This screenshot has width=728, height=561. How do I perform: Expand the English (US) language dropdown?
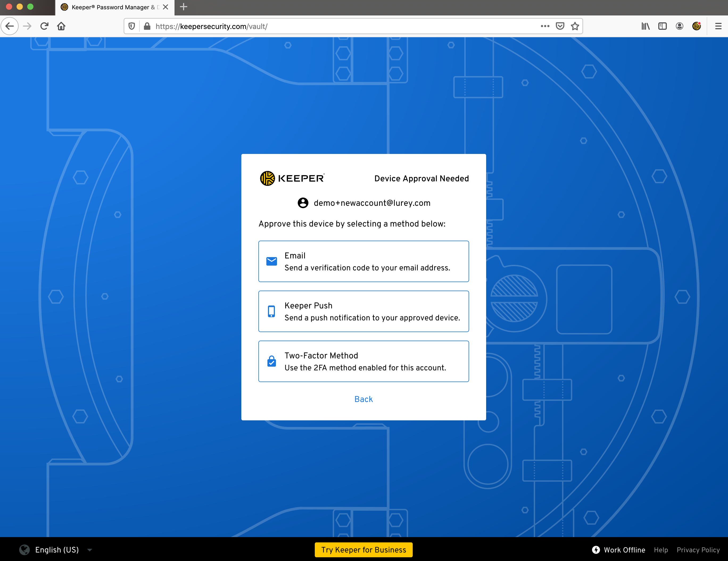click(90, 550)
